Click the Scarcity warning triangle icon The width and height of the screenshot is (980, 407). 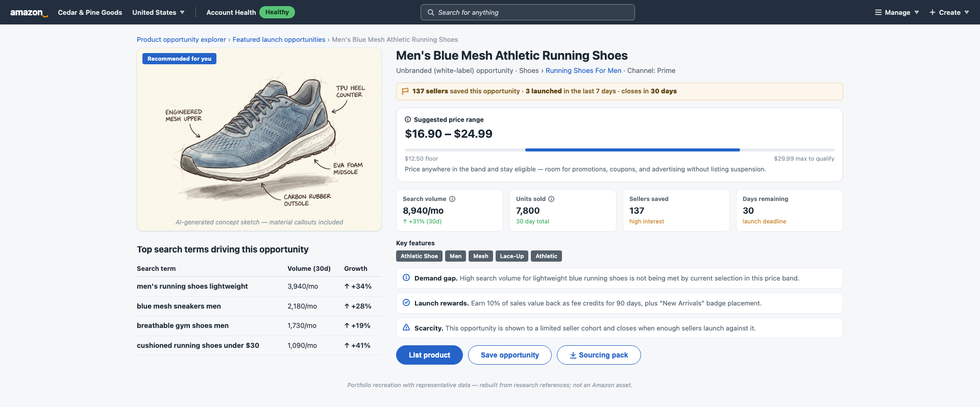pos(406,328)
